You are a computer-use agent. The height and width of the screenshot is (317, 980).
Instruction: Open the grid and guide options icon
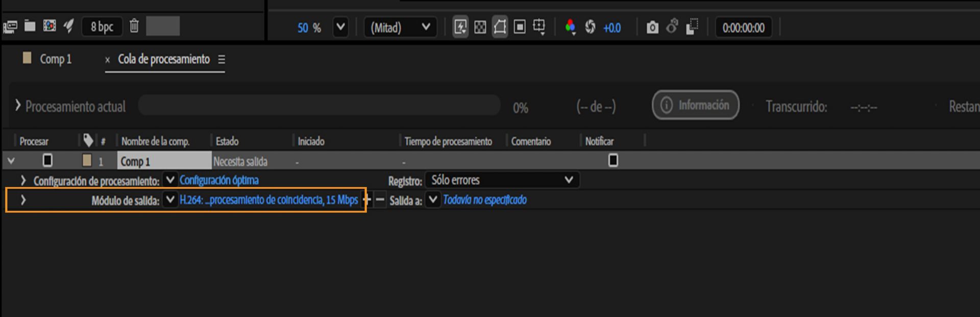pos(539,27)
